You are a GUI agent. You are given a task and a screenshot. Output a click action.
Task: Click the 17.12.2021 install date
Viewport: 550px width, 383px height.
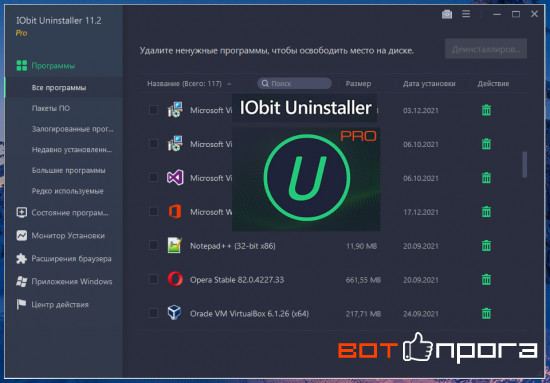point(421,212)
